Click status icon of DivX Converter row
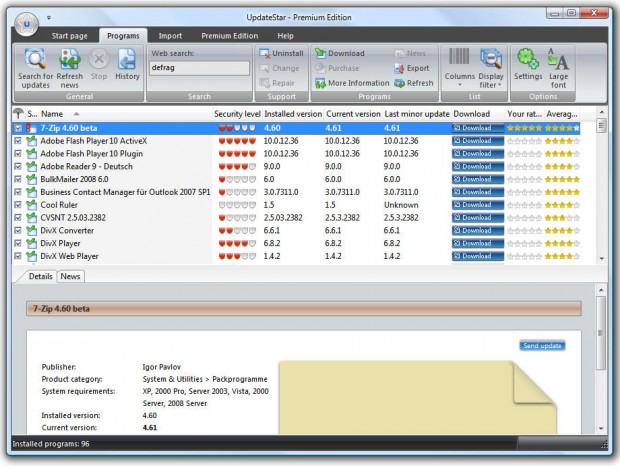The width and height of the screenshot is (620, 468). click(x=31, y=230)
